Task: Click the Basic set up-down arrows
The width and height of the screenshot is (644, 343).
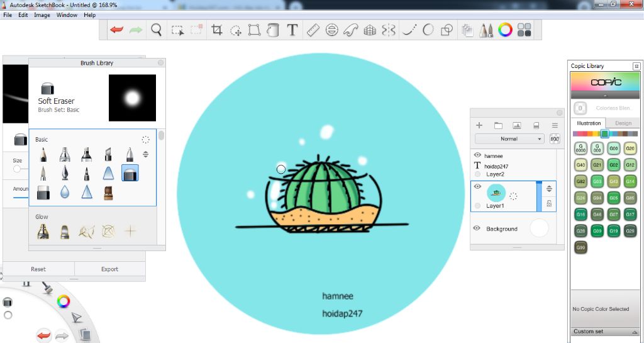Action: click(145, 154)
